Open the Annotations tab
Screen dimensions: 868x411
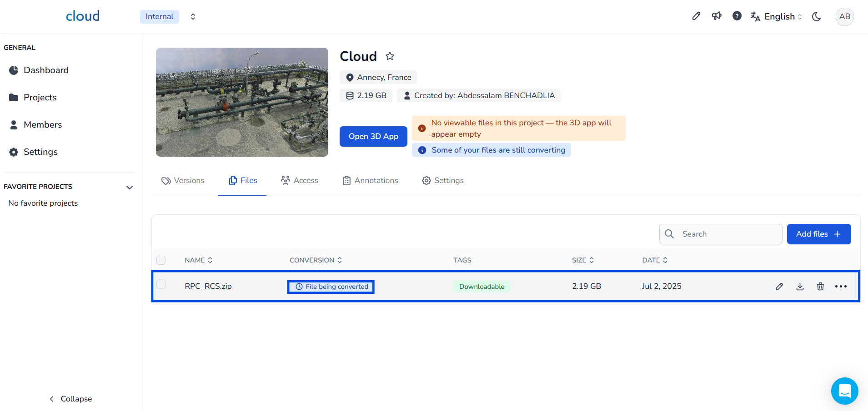click(370, 181)
